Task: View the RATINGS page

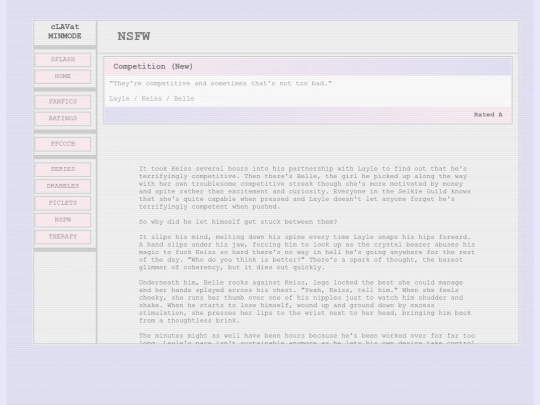Action: 63,119
